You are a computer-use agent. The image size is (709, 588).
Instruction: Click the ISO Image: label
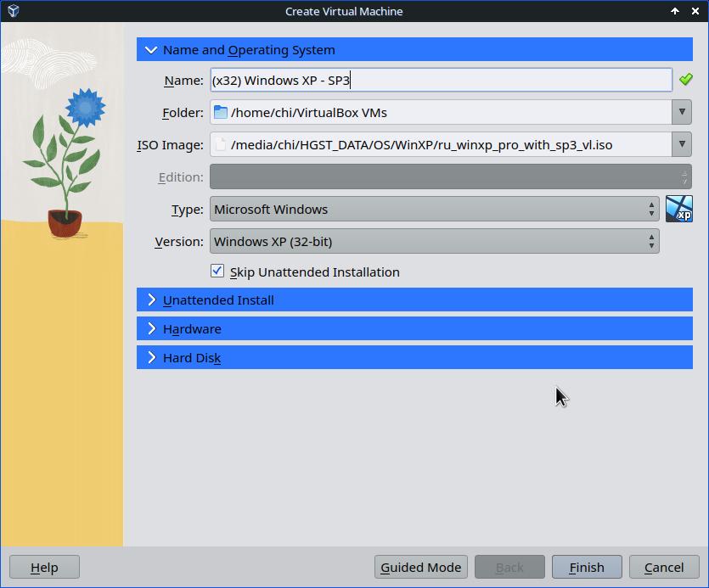tap(170, 145)
